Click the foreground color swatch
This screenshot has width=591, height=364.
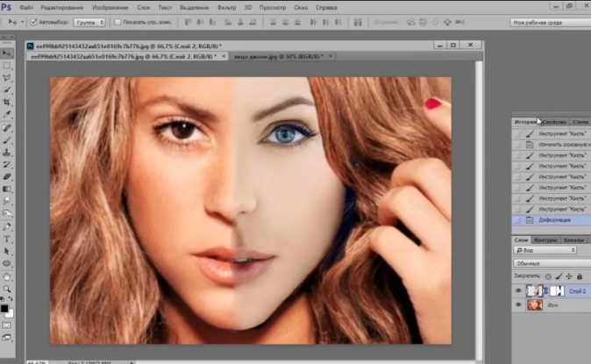4,308
